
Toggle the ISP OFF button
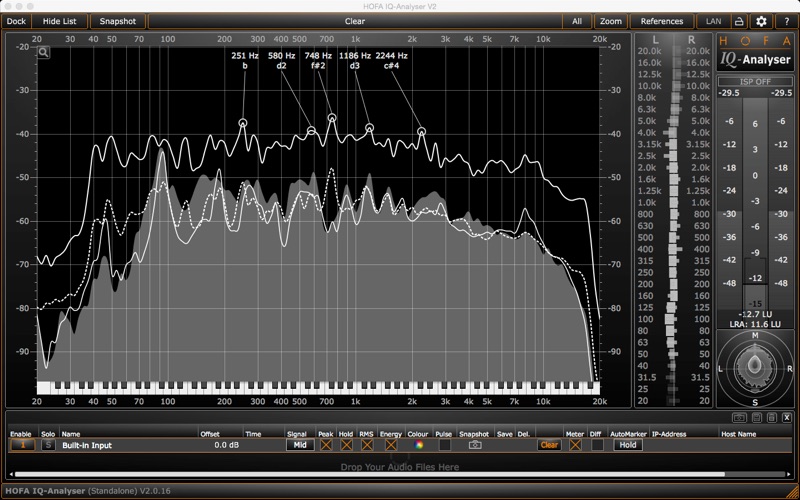coord(755,82)
